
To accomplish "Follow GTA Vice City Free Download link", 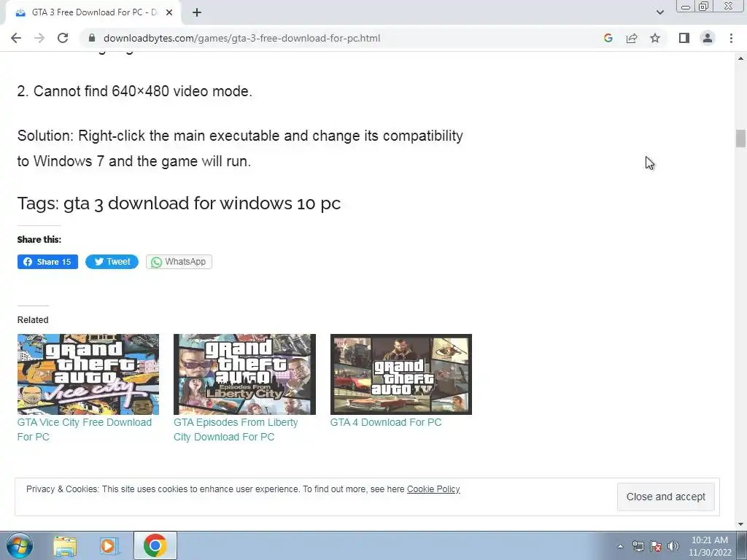I will pos(85,429).
